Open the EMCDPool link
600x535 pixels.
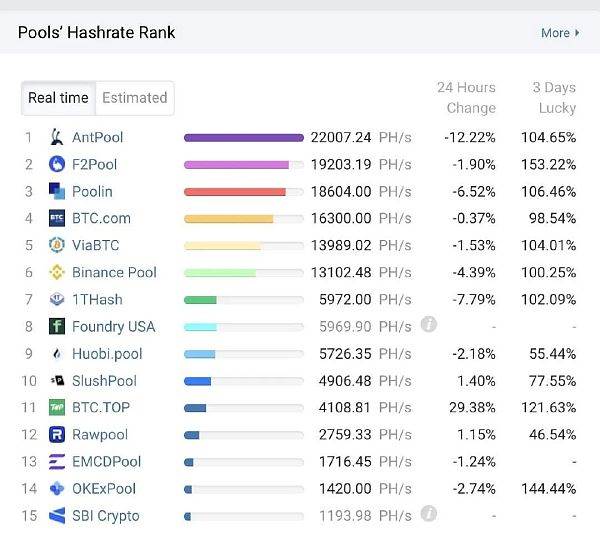[107, 462]
